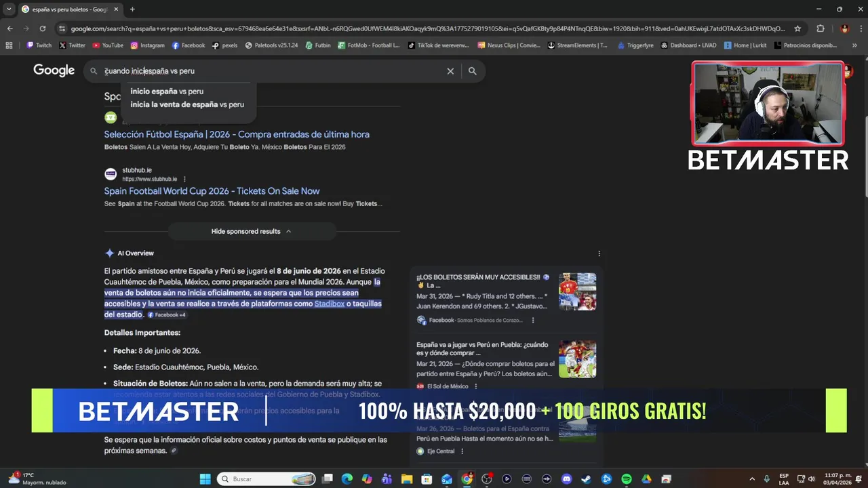Open the pexels bookmark
Image resolution: width=868 pixels, height=488 pixels.
pyautogui.click(x=224, y=45)
